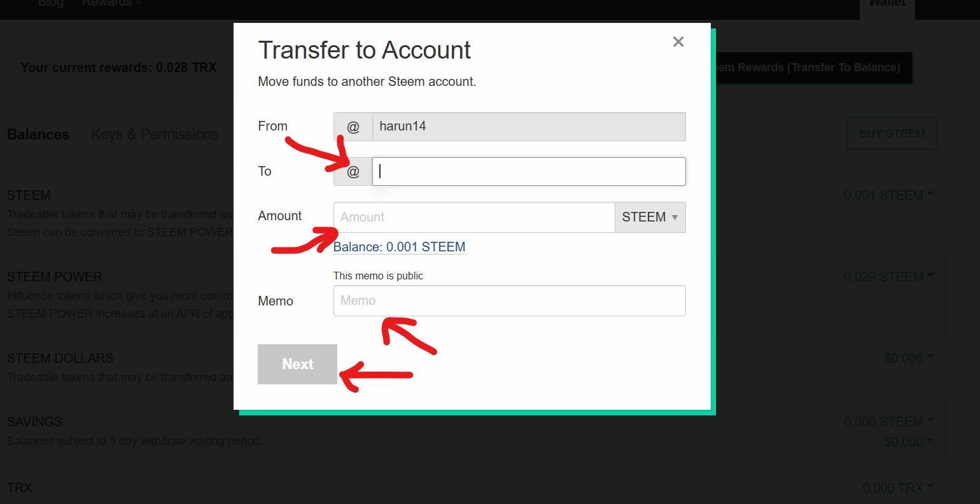Click the Next button
Screen dimensions: 980x504
297,364
